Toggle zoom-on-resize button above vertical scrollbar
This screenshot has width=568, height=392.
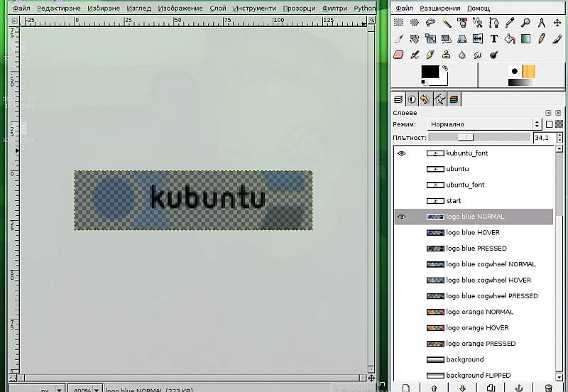click(x=371, y=21)
